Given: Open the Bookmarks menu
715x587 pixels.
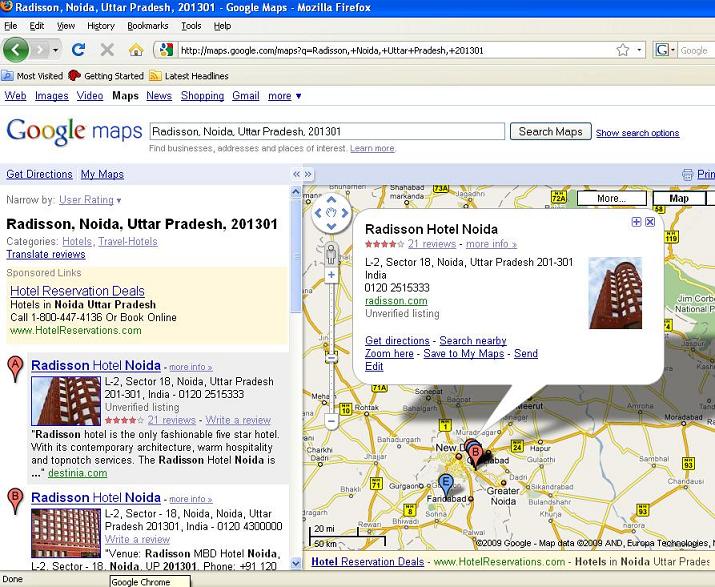Looking at the screenshot, I should coord(147,26).
